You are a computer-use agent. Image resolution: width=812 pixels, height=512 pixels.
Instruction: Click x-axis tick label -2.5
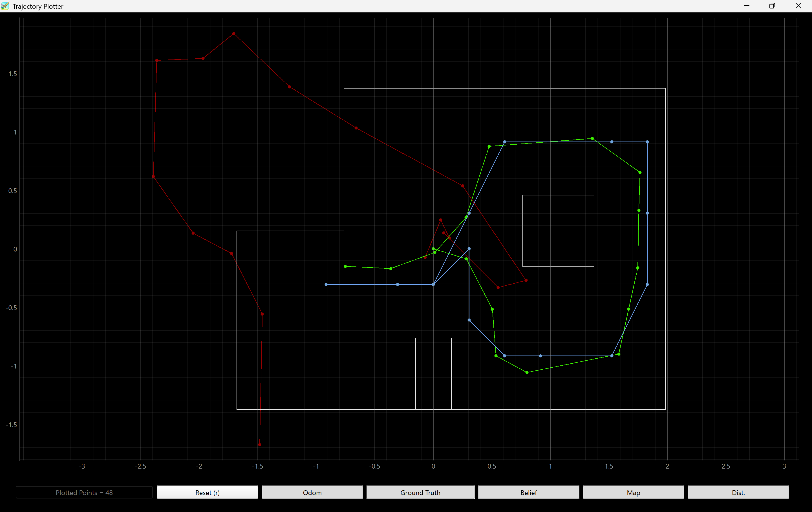141,466
